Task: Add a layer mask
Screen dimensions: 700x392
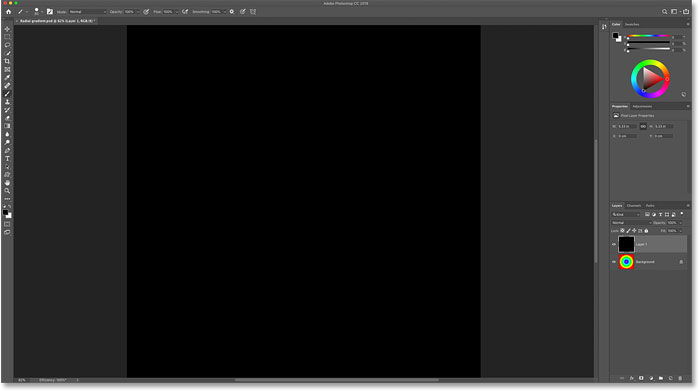Action: [x=641, y=378]
